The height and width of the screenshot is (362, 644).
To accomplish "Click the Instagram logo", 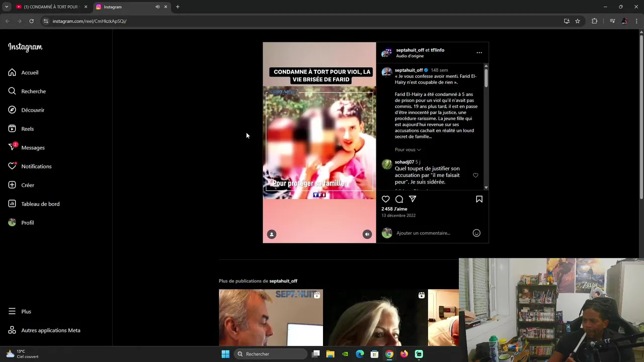I will 25,47.
